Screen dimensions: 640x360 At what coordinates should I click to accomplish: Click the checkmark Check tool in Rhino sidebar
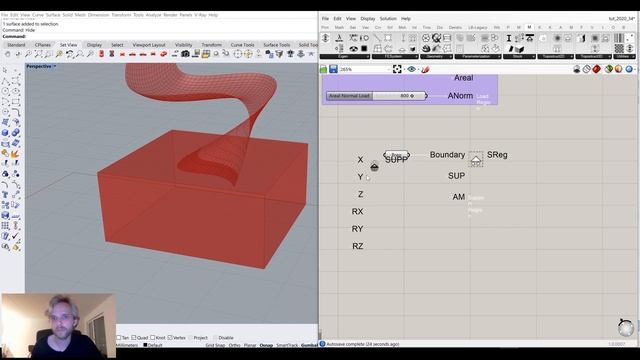coord(16,236)
